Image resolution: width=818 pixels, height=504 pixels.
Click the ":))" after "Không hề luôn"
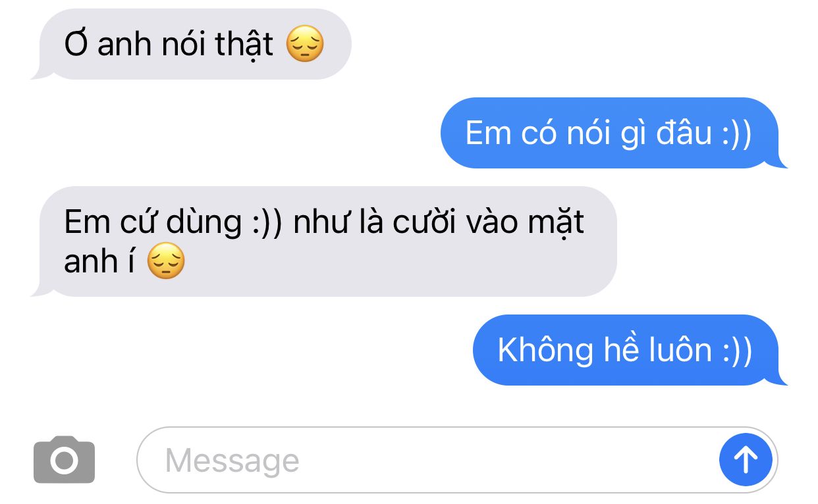(736, 351)
